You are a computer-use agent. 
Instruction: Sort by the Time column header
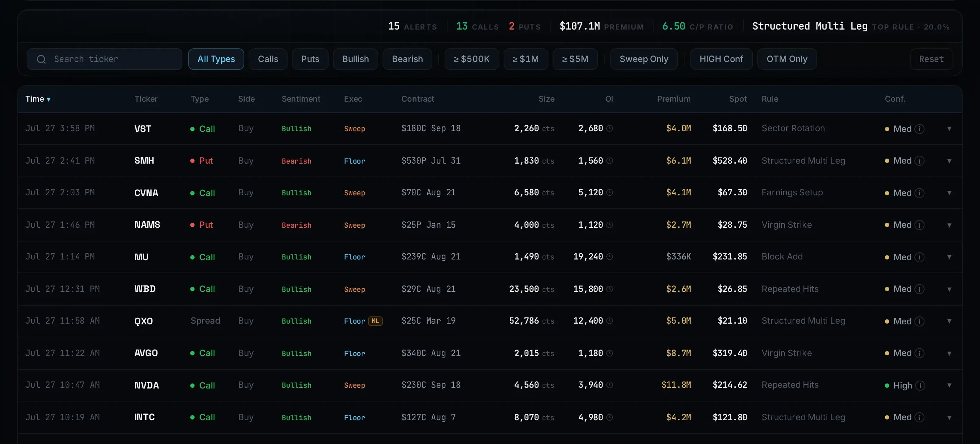[38, 99]
